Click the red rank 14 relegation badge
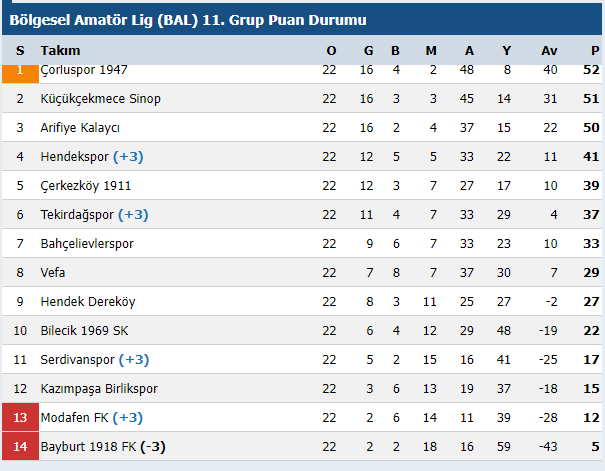The width and height of the screenshot is (605, 471). pos(20,447)
